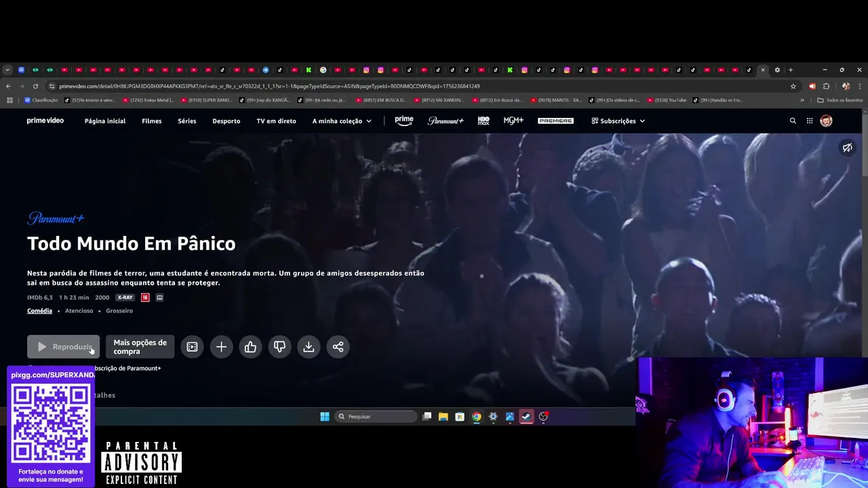The image size is (868, 488).
Task: Open Microsoft Store taskbar icon
Action: (460, 417)
